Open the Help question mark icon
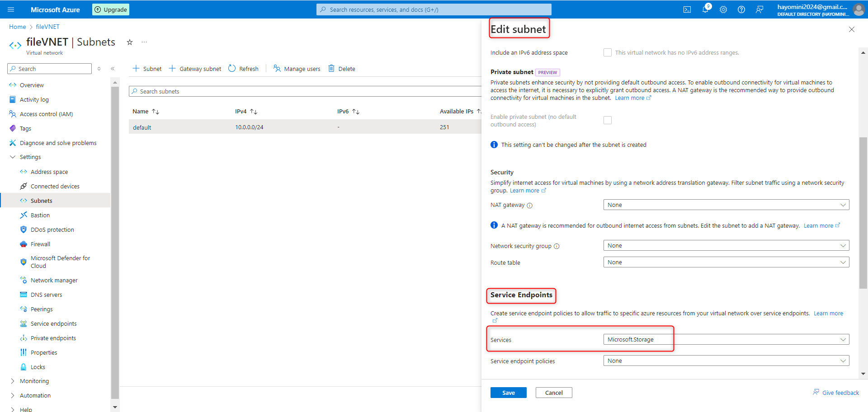 741,9
